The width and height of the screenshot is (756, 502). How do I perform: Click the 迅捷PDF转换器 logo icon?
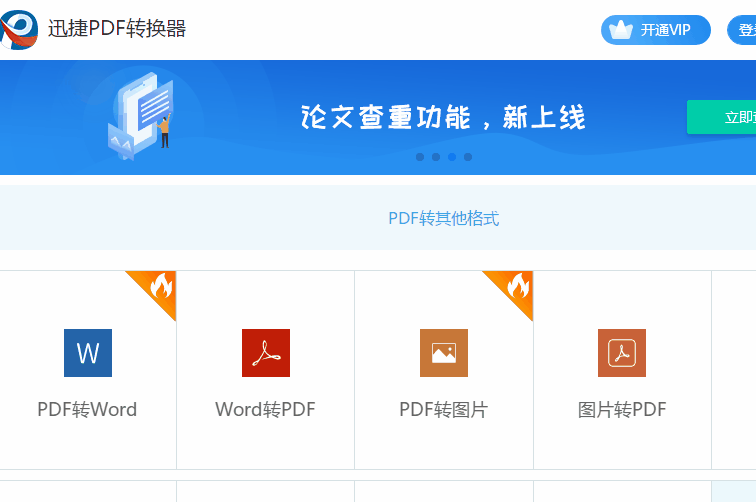pyautogui.click(x=19, y=29)
